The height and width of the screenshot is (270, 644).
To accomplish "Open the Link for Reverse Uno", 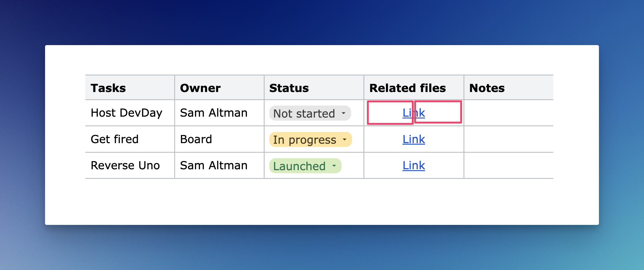I will pos(414,165).
